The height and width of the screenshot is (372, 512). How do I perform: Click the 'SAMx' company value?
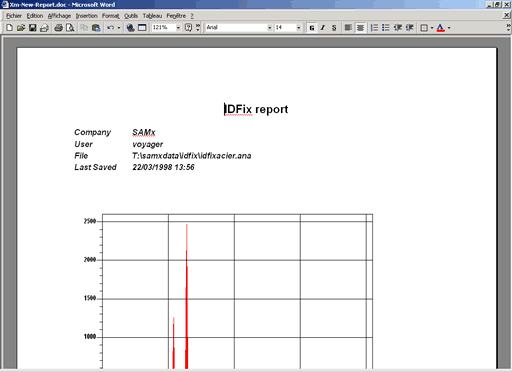tap(144, 132)
